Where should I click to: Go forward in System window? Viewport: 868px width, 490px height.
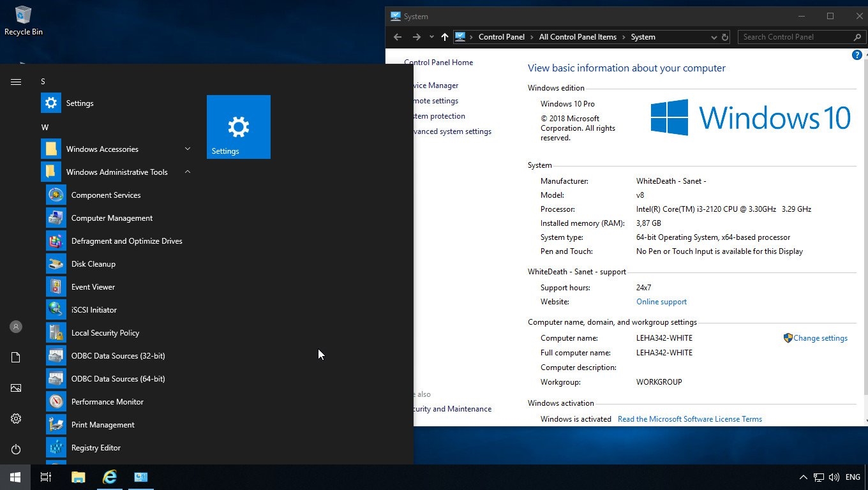(417, 37)
